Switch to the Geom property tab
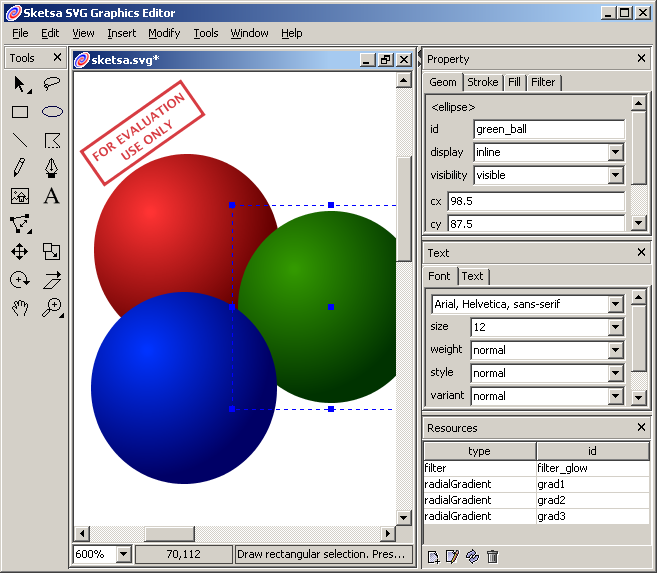657x573 pixels. [x=443, y=82]
